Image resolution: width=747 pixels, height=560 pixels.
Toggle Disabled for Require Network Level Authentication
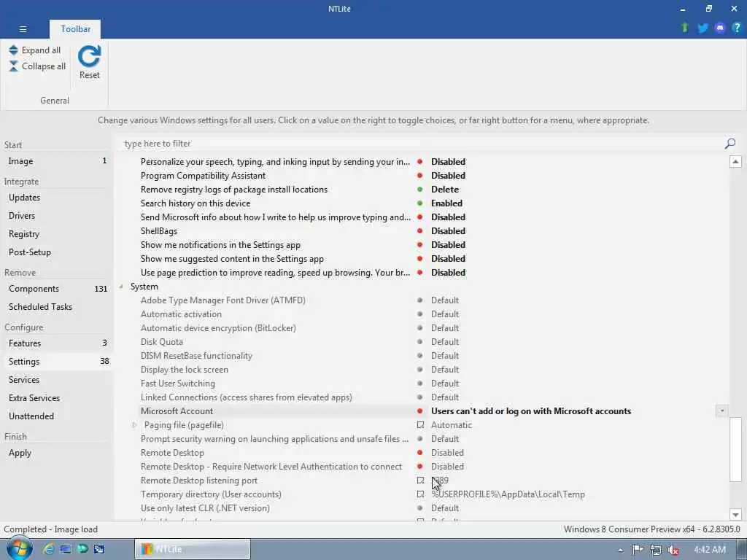tap(447, 467)
